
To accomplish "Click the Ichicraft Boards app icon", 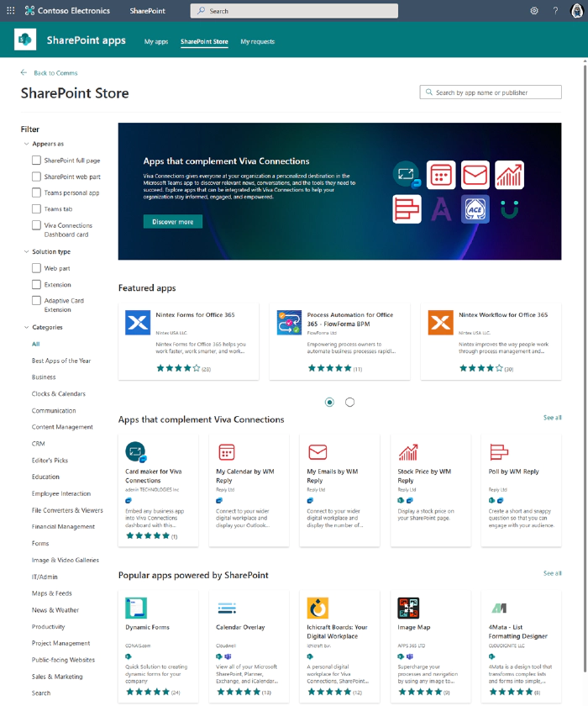I will 318,608.
